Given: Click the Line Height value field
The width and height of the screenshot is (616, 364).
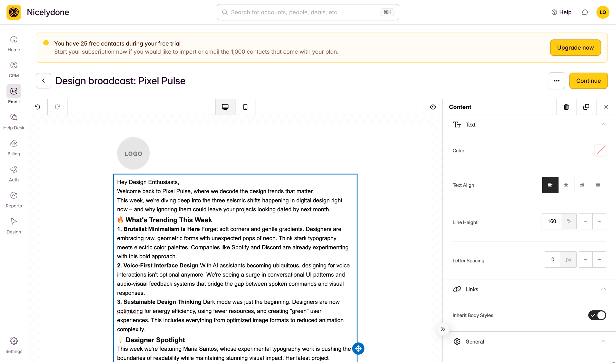Looking at the screenshot, I should coord(552,221).
